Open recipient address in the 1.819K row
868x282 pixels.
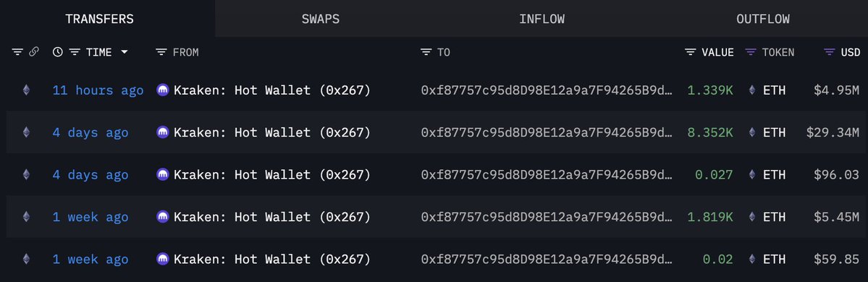coord(547,217)
